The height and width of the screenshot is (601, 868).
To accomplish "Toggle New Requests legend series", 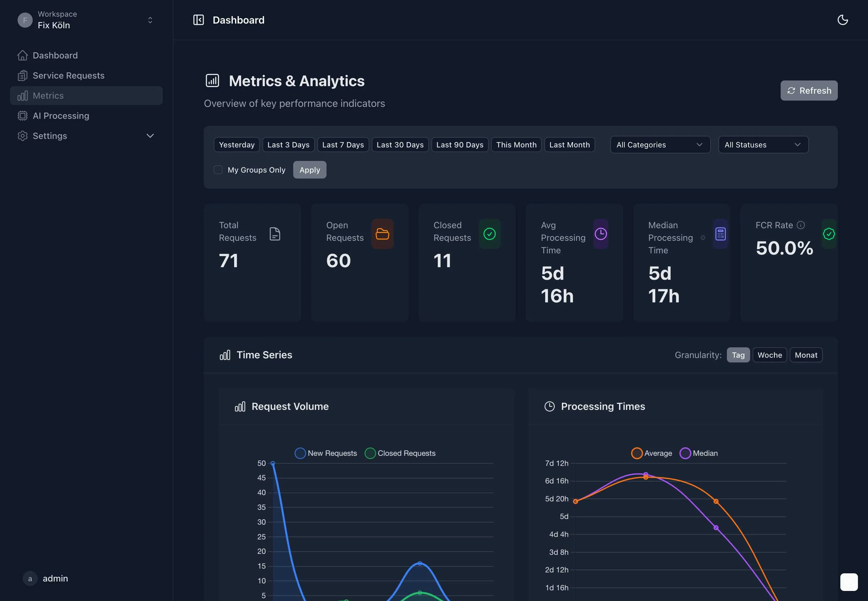I will (x=300, y=453).
